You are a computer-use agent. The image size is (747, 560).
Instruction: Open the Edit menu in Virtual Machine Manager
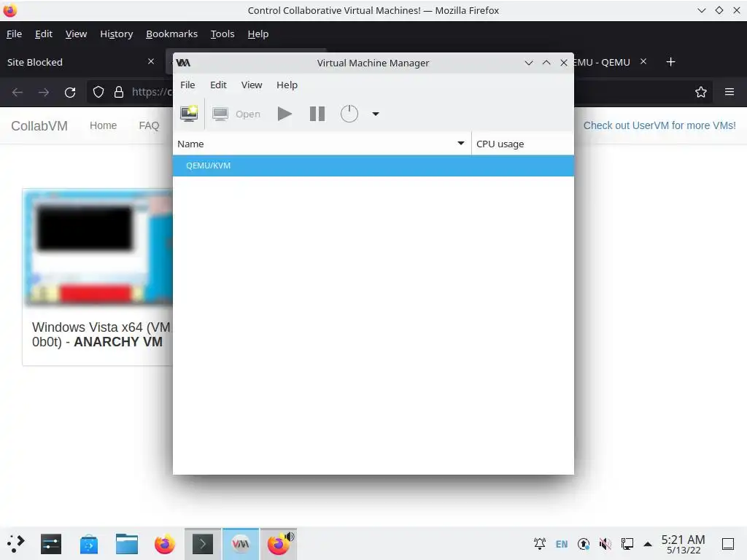(218, 85)
